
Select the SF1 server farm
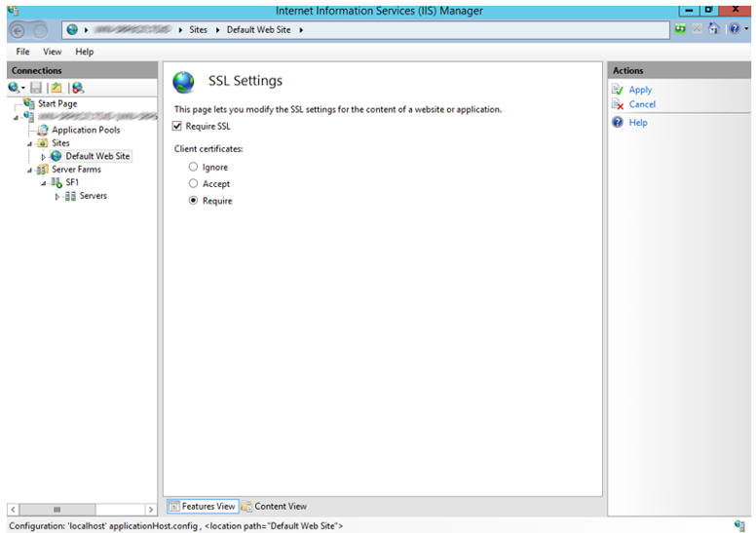(72, 182)
